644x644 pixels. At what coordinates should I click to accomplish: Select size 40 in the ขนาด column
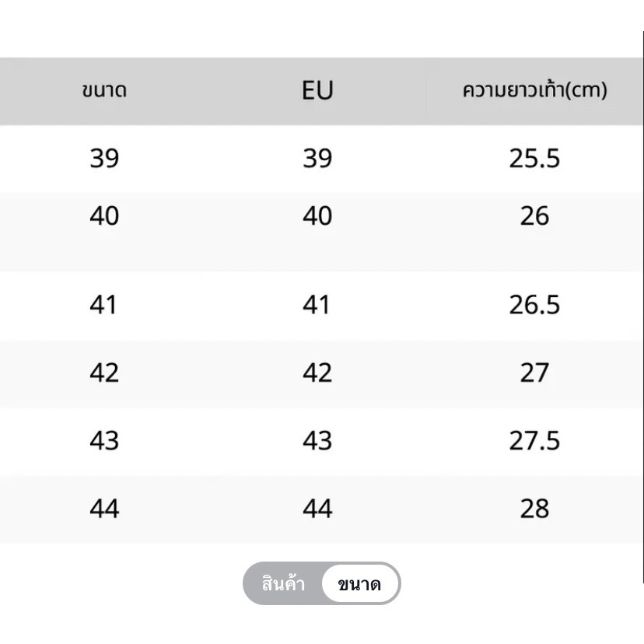104,215
